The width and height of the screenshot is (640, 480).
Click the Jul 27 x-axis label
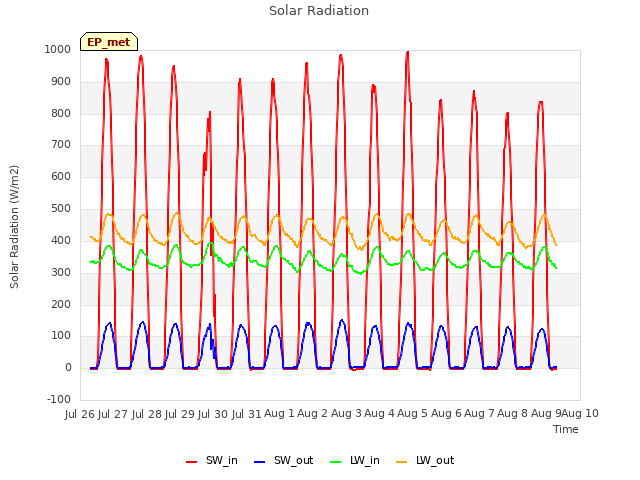tap(113, 414)
